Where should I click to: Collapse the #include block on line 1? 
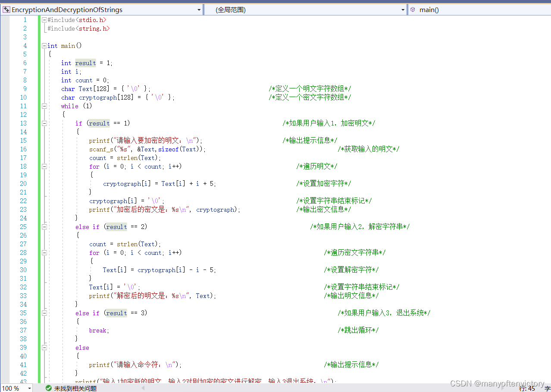point(44,20)
